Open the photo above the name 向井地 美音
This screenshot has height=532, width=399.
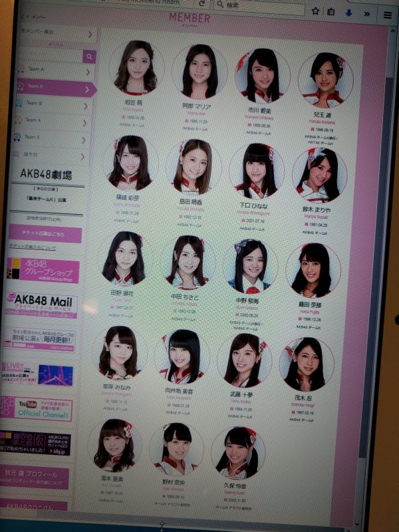pos(182,356)
